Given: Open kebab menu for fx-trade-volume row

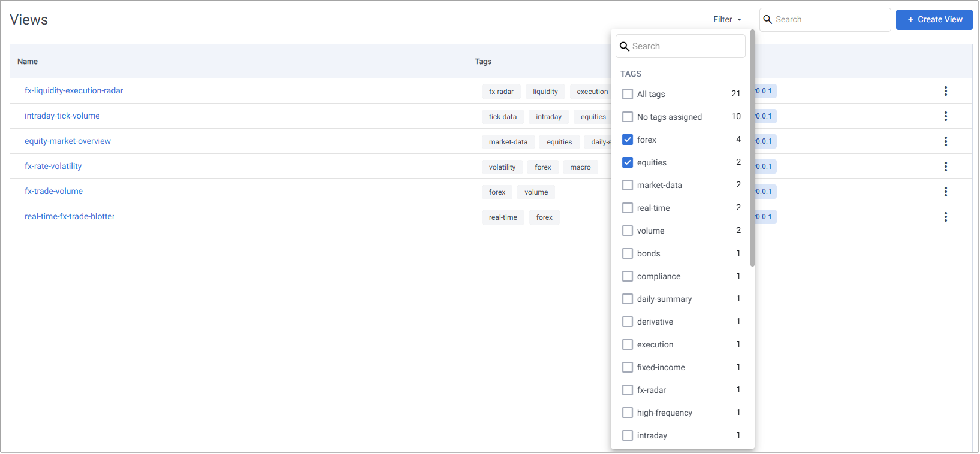Looking at the screenshot, I should [945, 192].
